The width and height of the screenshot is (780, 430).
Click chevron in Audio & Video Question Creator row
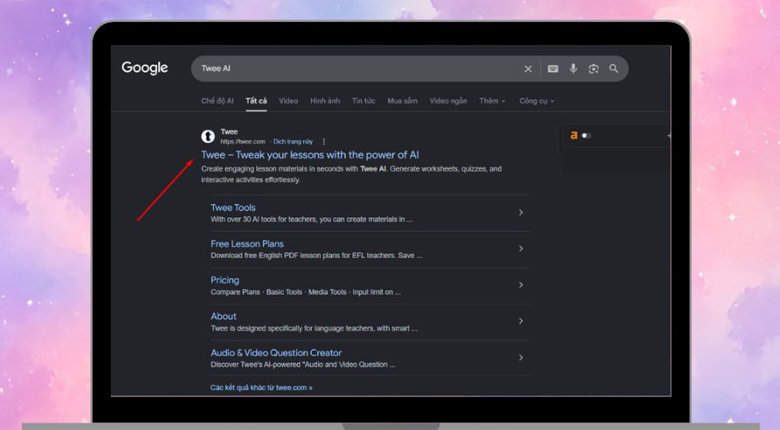point(521,357)
